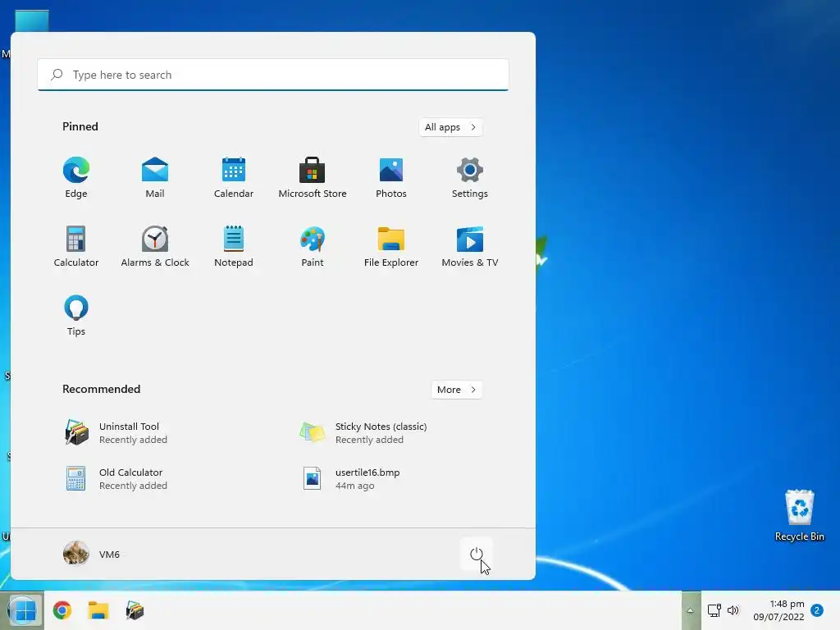Open Settings from pinned apps
This screenshot has height=630, width=840.
[x=470, y=178]
